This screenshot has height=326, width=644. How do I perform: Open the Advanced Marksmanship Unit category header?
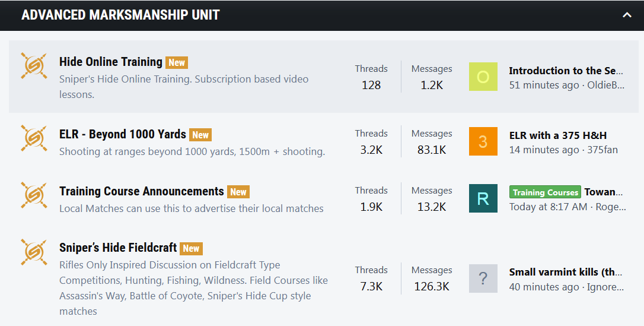coord(120,15)
